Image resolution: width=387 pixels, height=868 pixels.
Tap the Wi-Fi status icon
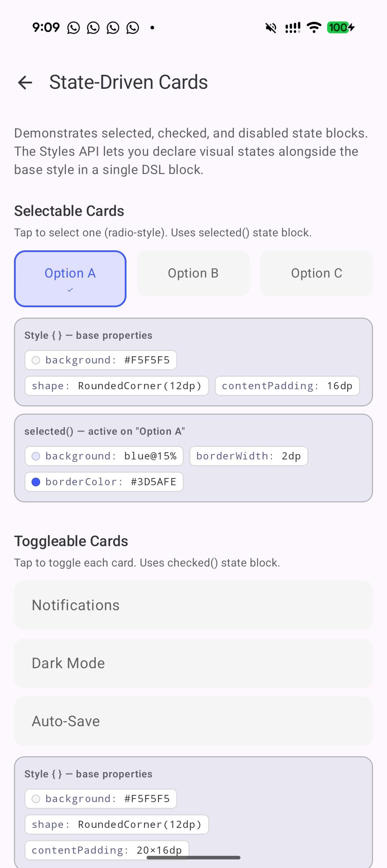[314, 27]
